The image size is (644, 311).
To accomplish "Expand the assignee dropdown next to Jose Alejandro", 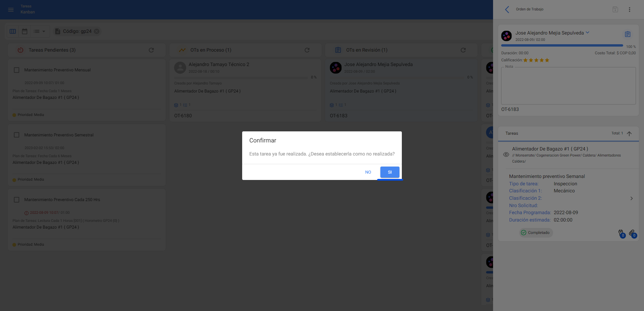I will pyautogui.click(x=587, y=33).
